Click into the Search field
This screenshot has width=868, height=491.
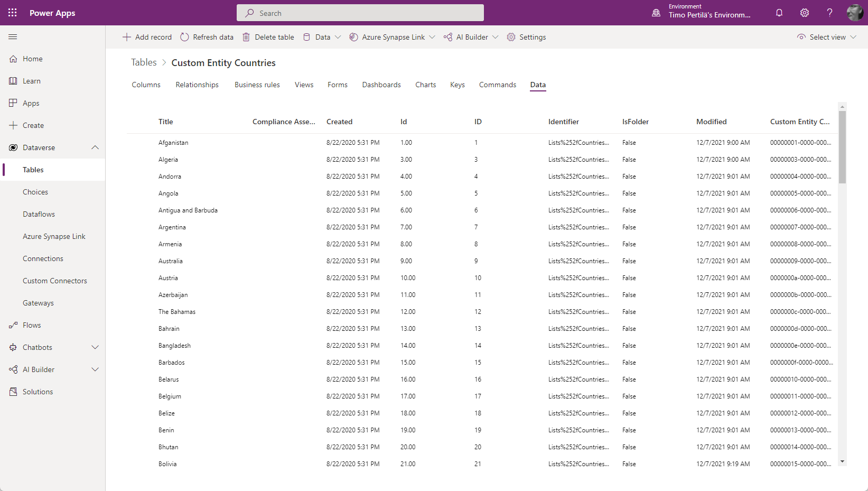coord(360,13)
